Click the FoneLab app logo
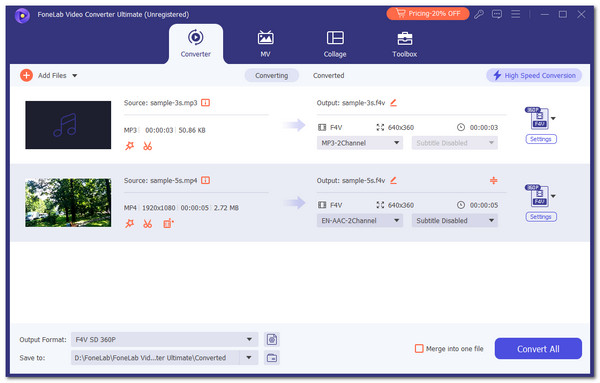This screenshot has width=600, height=383. point(22,15)
